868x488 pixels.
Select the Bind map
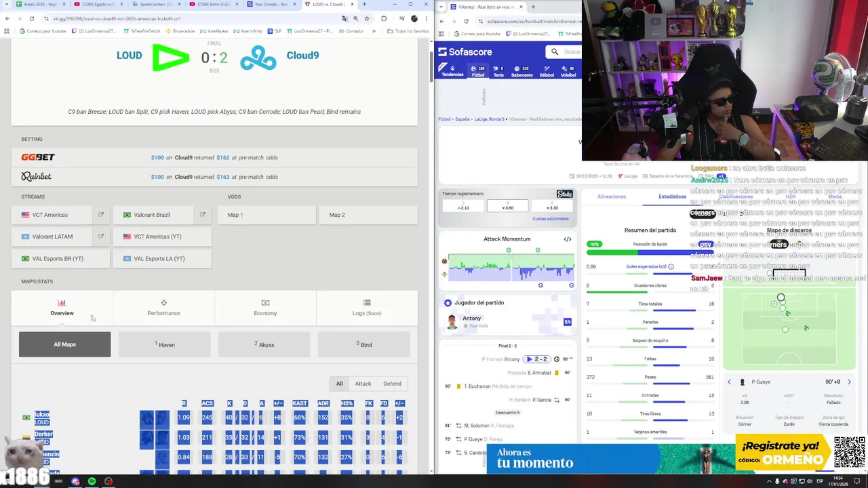pos(364,344)
